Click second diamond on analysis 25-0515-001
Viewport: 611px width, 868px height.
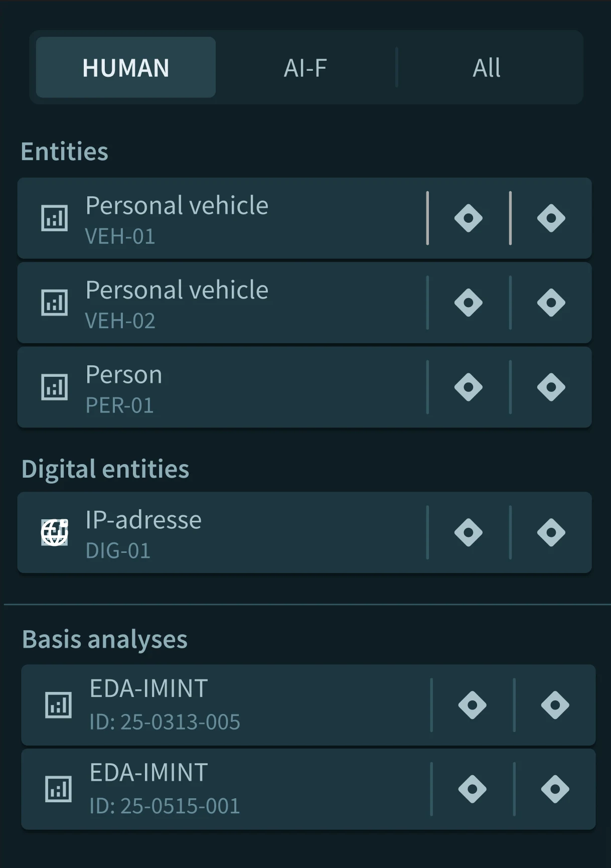tap(555, 789)
